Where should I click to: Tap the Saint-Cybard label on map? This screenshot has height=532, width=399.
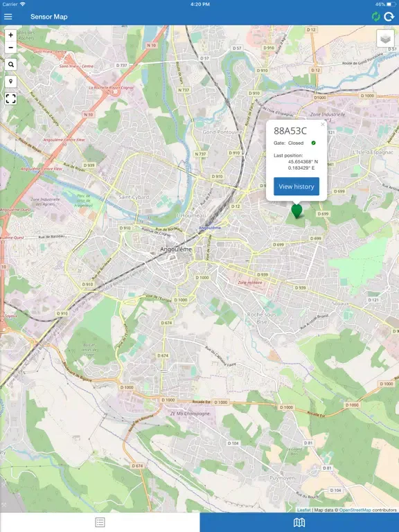point(134,197)
